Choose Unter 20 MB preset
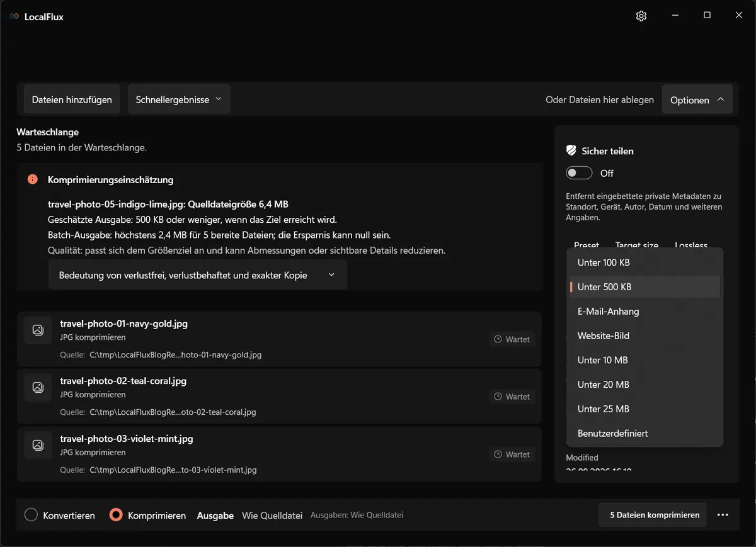The image size is (756, 547). (x=644, y=385)
